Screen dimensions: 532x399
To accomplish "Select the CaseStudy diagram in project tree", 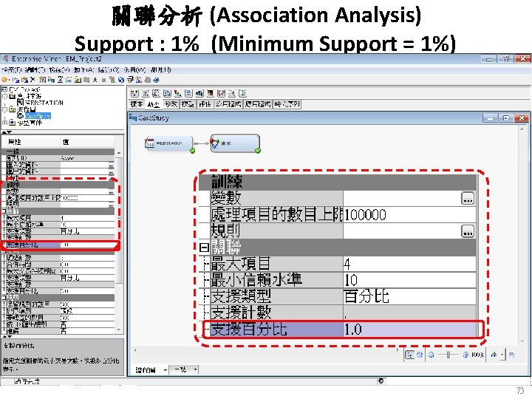I will tap(34, 116).
